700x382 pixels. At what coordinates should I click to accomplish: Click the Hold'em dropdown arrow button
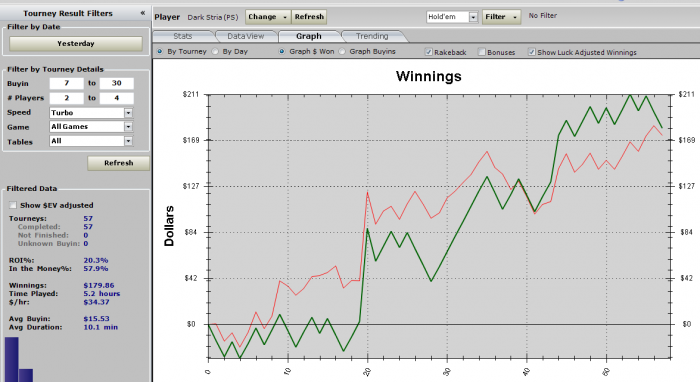click(473, 17)
